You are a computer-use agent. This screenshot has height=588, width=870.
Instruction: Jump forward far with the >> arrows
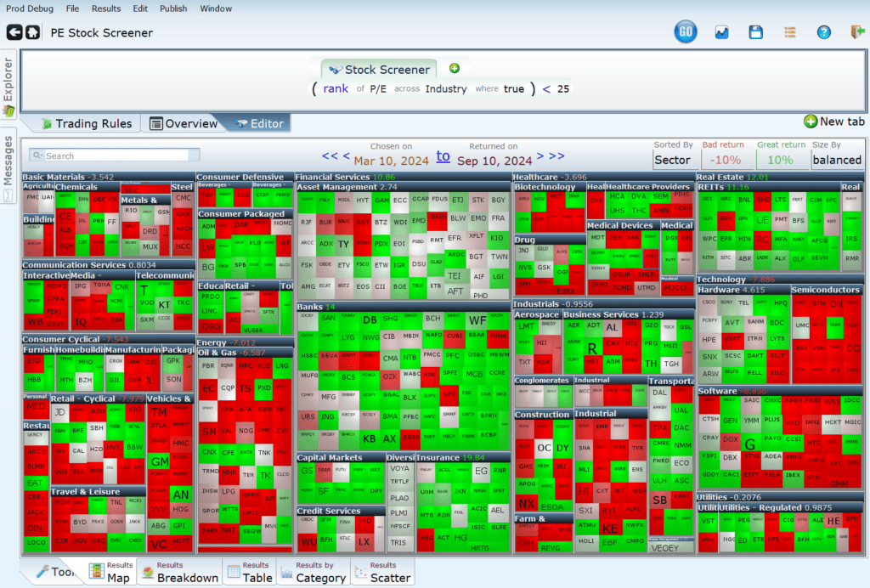556,155
